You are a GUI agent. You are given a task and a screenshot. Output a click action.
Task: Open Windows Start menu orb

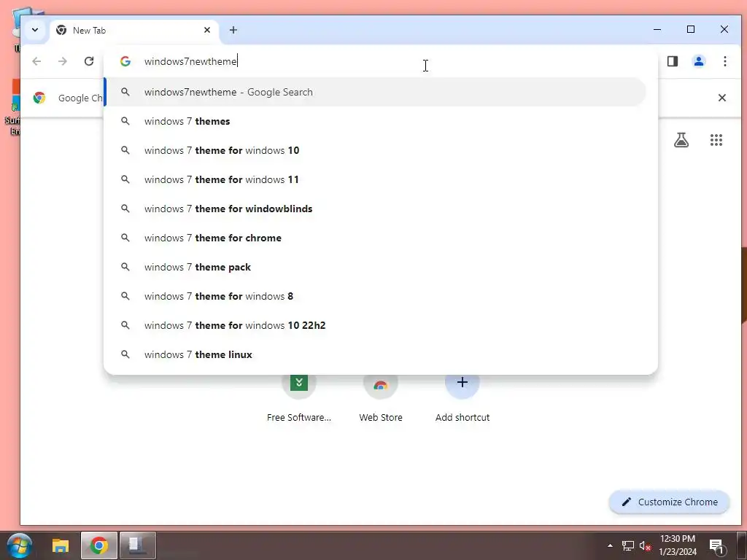[20, 545]
